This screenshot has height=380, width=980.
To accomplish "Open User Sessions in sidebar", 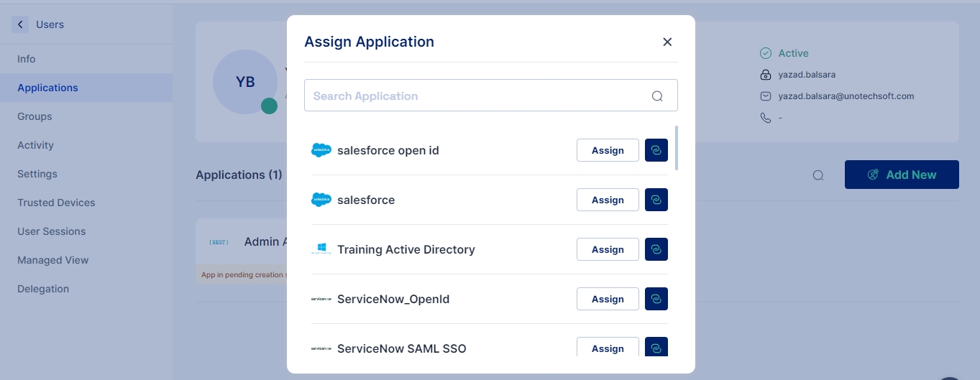I will pyautogui.click(x=51, y=231).
